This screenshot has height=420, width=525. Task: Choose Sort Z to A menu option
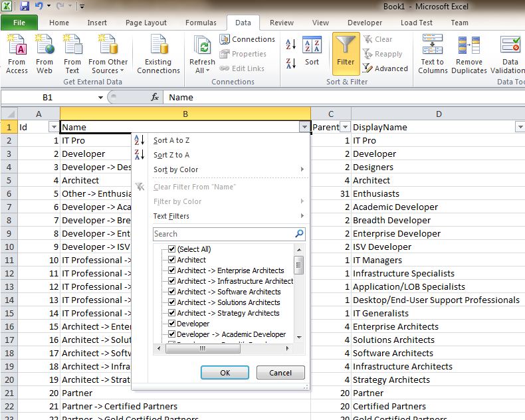click(x=171, y=155)
